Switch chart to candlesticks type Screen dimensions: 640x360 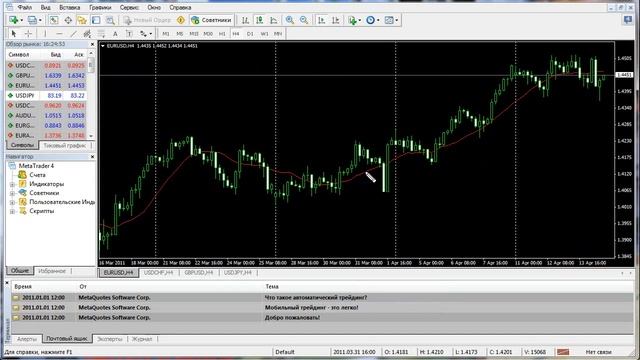pyautogui.click(x=259, y=20)
